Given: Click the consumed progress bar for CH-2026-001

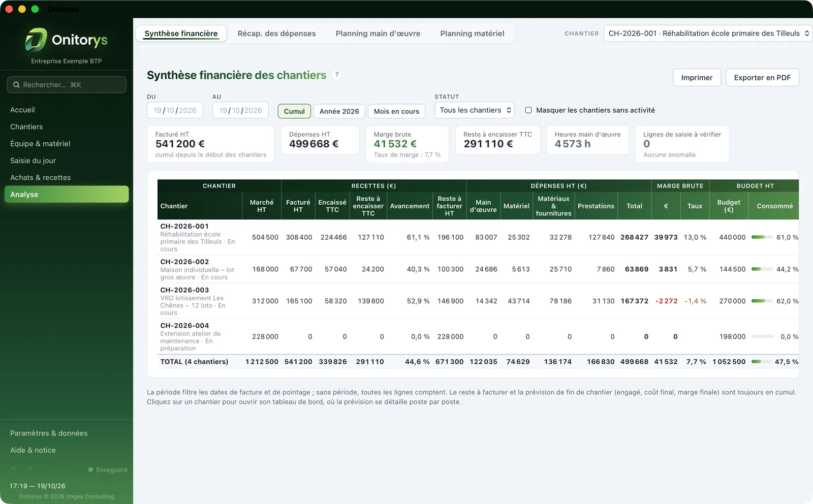Looking at the screenshot, I should 762,237.
